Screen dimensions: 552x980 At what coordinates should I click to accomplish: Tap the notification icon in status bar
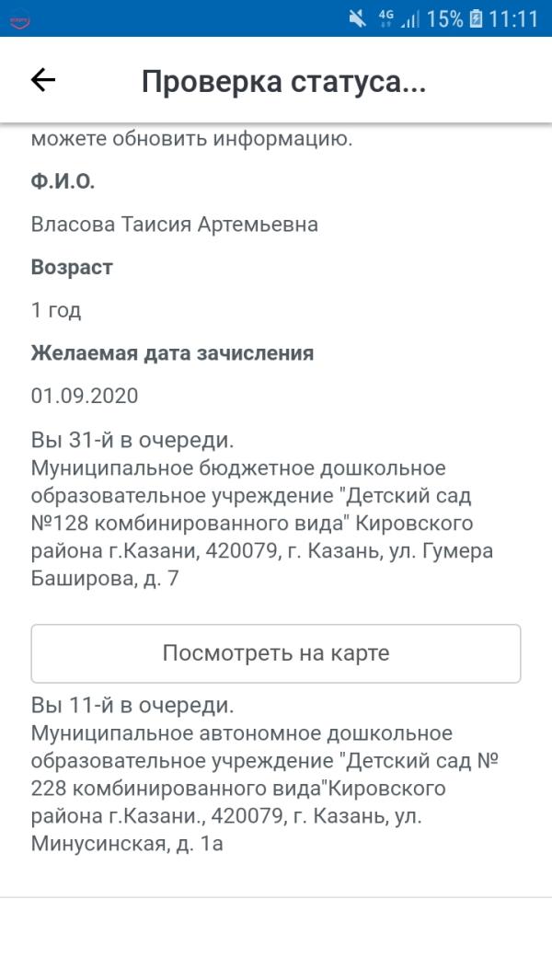(19, 18)
